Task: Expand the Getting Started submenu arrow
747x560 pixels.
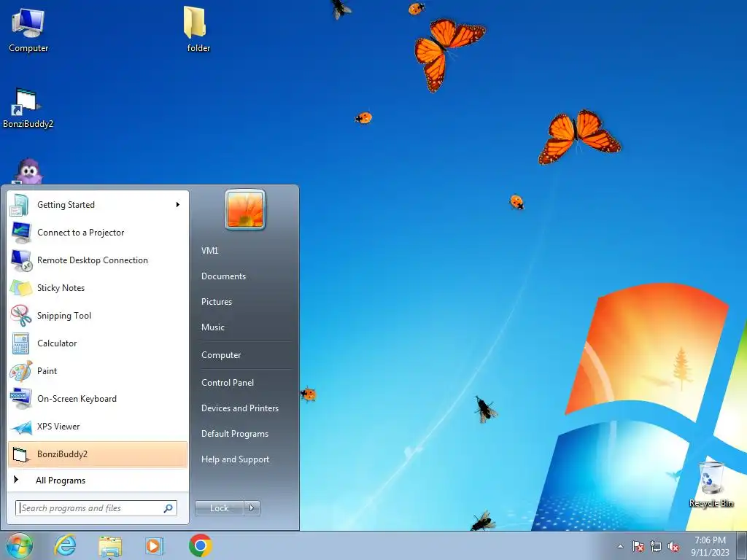Action: [x=178, y=205]
